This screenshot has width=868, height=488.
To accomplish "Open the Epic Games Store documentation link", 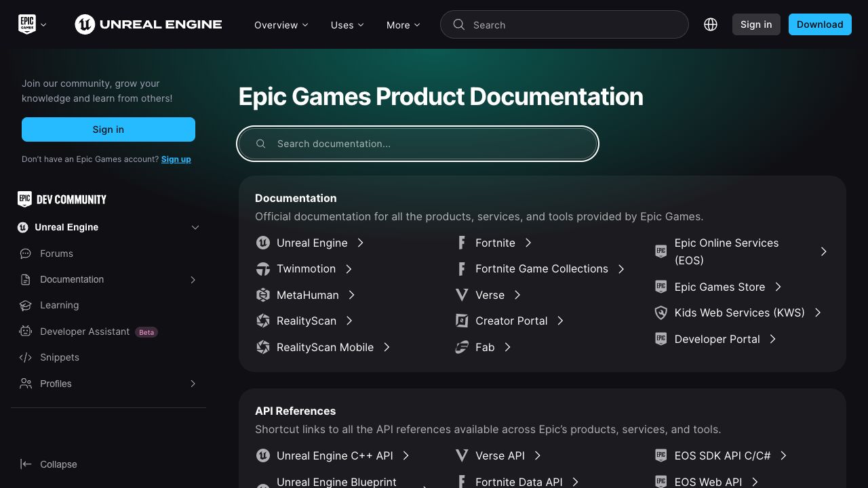I will pos(719,287).
